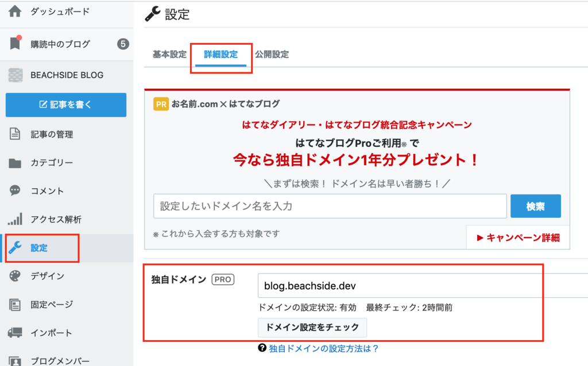
Task: Click the 記事を書く button
Action: (66, 105)
